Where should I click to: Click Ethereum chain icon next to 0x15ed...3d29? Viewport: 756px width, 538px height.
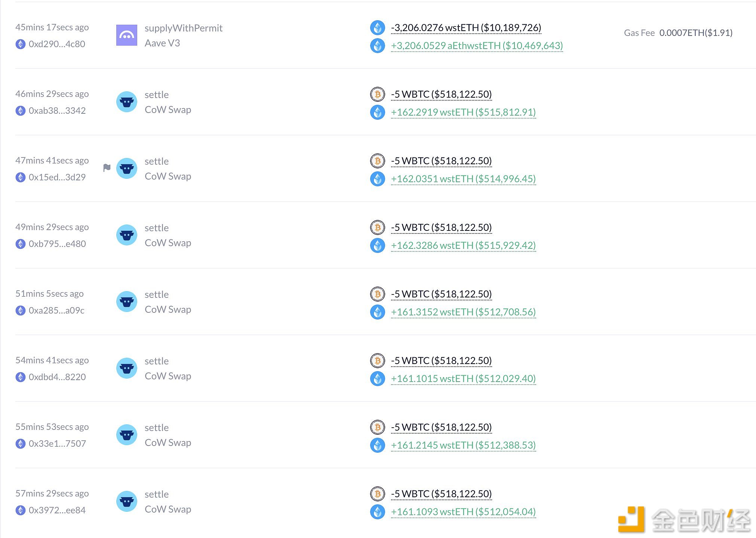point(21,177)
